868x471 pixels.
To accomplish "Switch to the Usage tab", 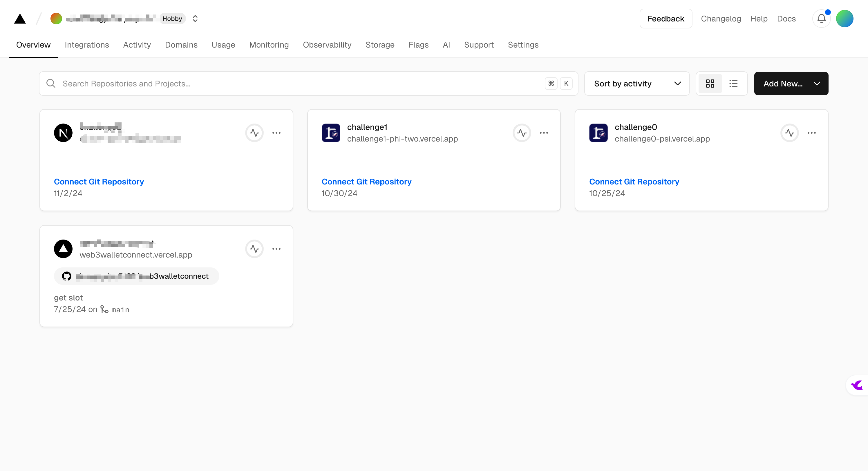I will (x=223, y=45).
